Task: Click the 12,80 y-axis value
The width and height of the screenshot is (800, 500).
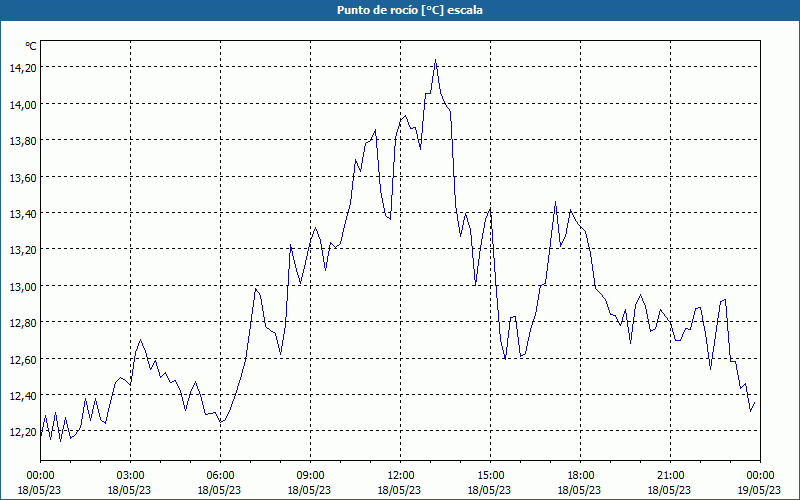Action: (x=23, y=322)
